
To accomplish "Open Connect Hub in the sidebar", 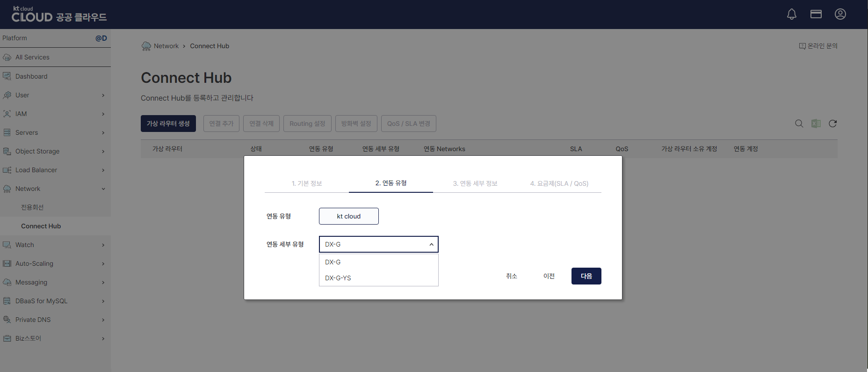I will (x=41, y=226).
